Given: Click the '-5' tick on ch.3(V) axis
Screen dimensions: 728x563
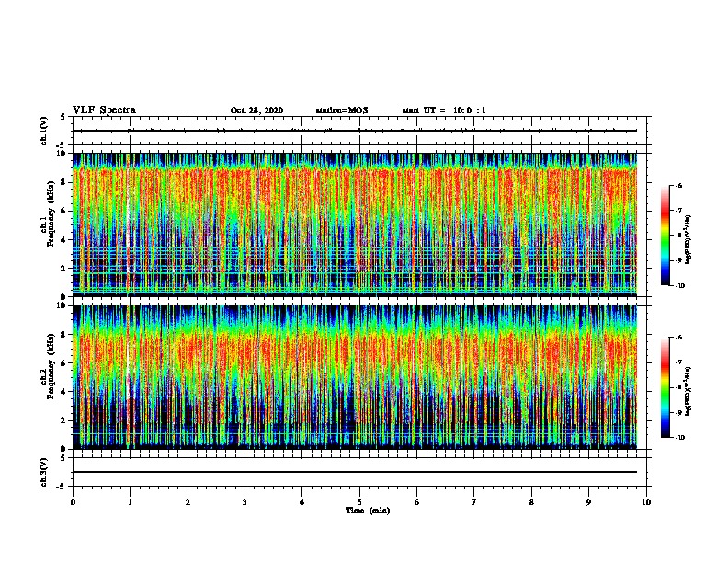Looking at the screenshot, I should click(x=61, y=487).
